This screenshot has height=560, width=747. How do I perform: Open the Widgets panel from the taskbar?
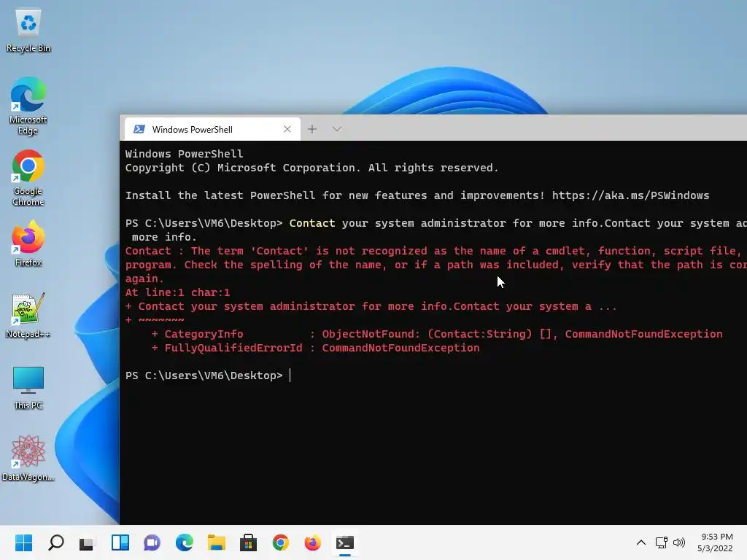(120, 542)
